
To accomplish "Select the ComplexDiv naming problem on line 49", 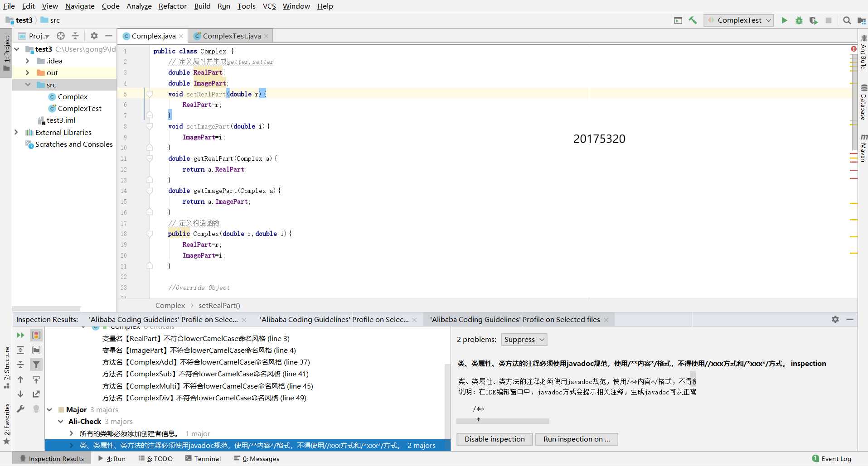I will [x=204, y=398].
